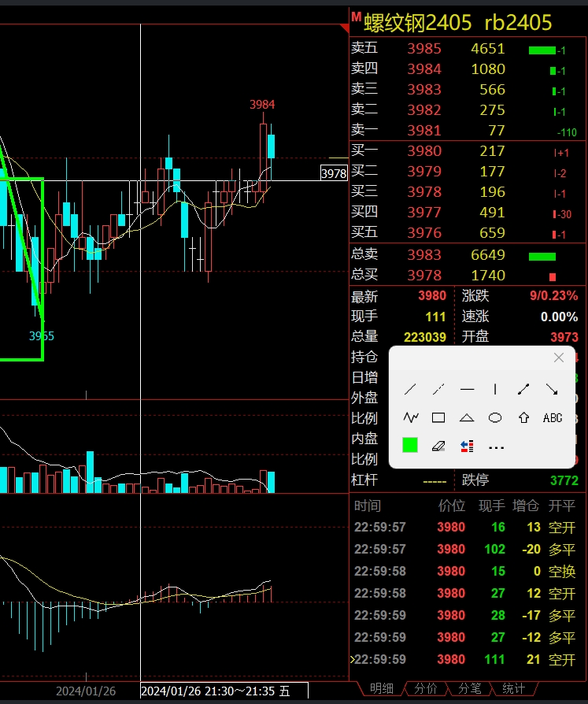Viewport: 588px width, 704px height.
Task: Switch to the 分价 tab
Action: [426, 688]
